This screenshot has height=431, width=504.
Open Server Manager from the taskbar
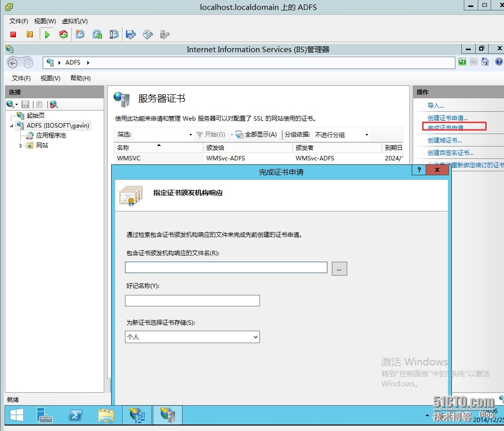(44, 415)
